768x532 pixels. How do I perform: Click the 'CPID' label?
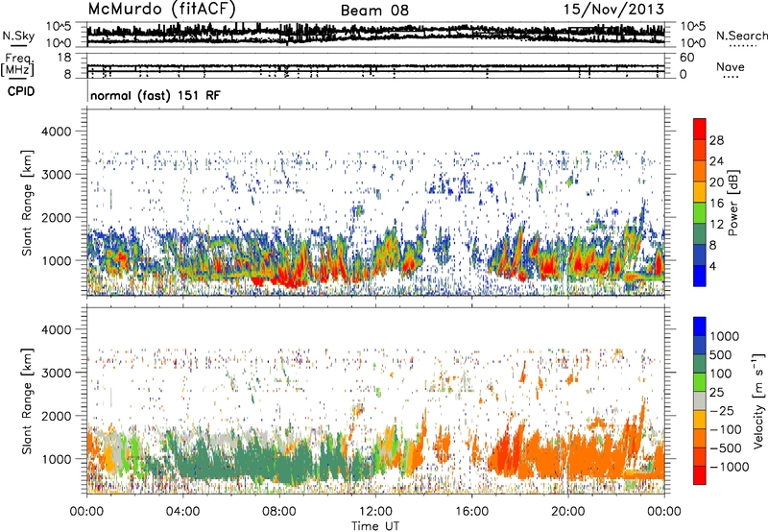[21, 91]
